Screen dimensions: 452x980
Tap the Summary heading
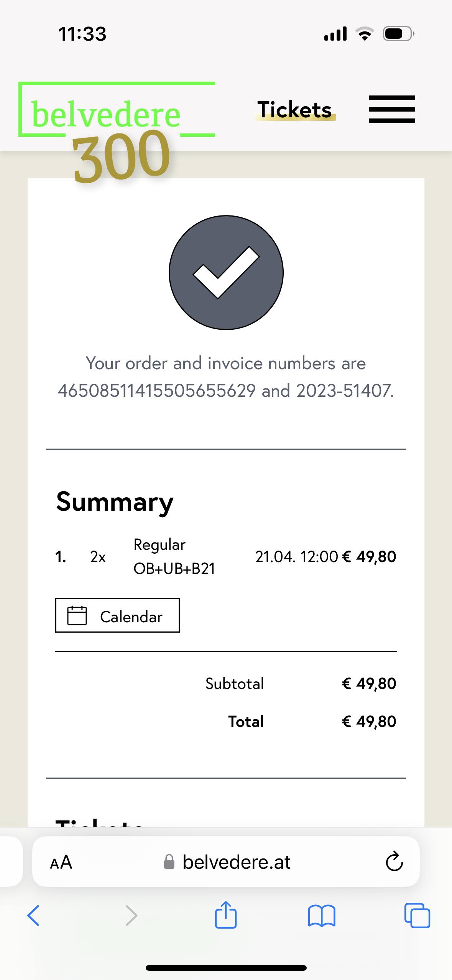click(115, 502)
